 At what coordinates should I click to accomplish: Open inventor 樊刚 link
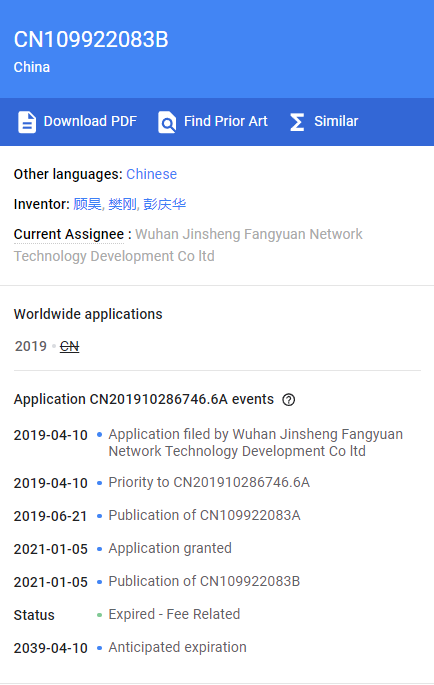(122, 204)
